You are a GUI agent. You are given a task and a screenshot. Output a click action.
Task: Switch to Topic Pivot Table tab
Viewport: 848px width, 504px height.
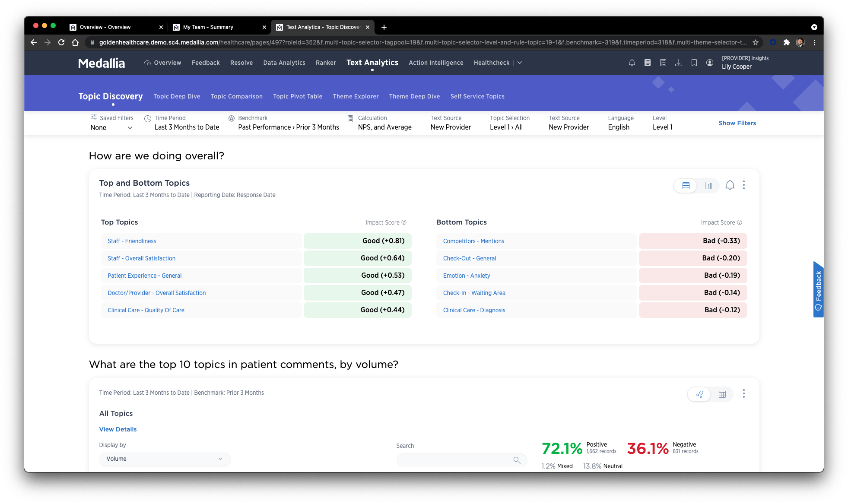click(x=298, y=96)
